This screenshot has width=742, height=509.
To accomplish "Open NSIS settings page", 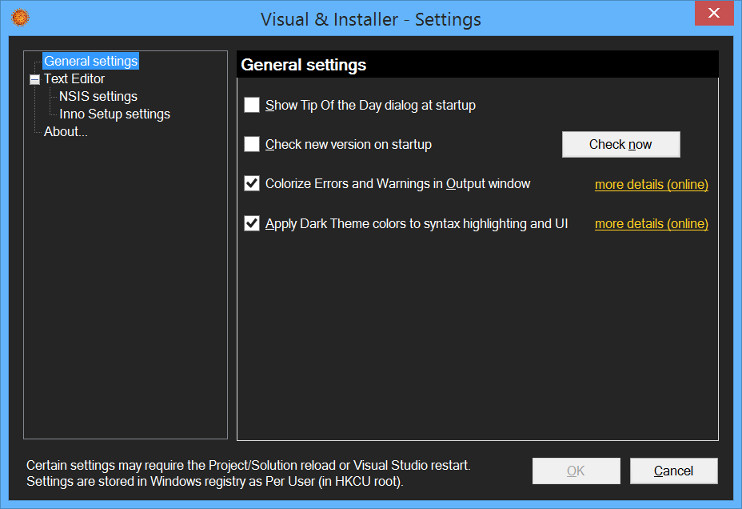I will pos(98,97).
